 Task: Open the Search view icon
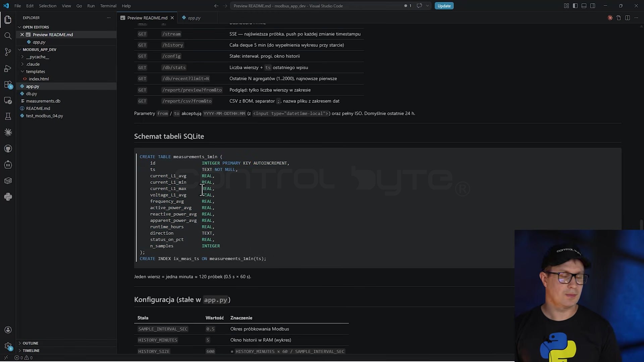(8, 36)
